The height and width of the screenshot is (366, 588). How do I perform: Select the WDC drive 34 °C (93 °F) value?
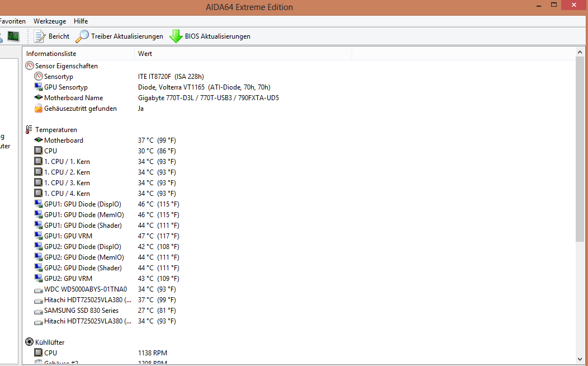157,289
